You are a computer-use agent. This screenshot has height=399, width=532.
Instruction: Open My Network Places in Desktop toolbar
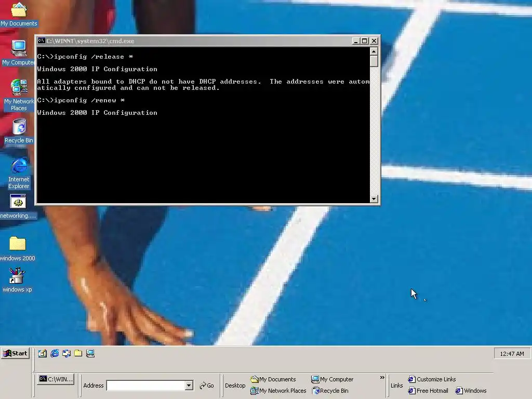[x=278, y=391]
